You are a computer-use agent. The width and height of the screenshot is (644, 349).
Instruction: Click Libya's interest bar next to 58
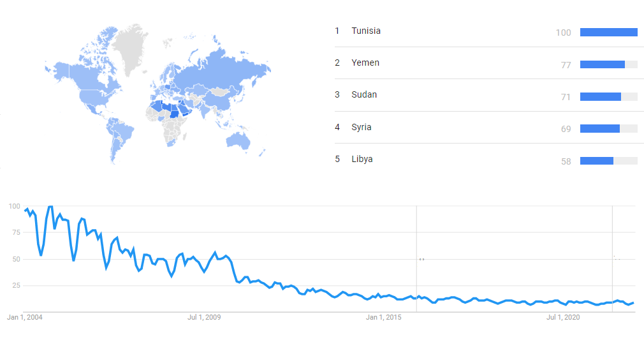tap(597, 161)
